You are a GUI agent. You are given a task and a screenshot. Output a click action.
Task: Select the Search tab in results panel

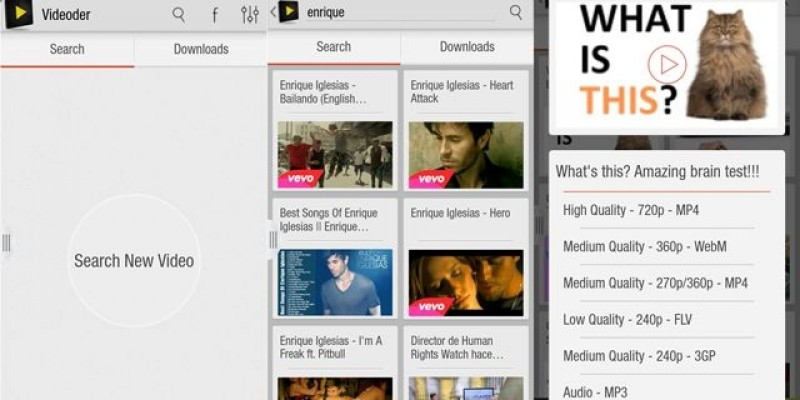click(333, 47)
